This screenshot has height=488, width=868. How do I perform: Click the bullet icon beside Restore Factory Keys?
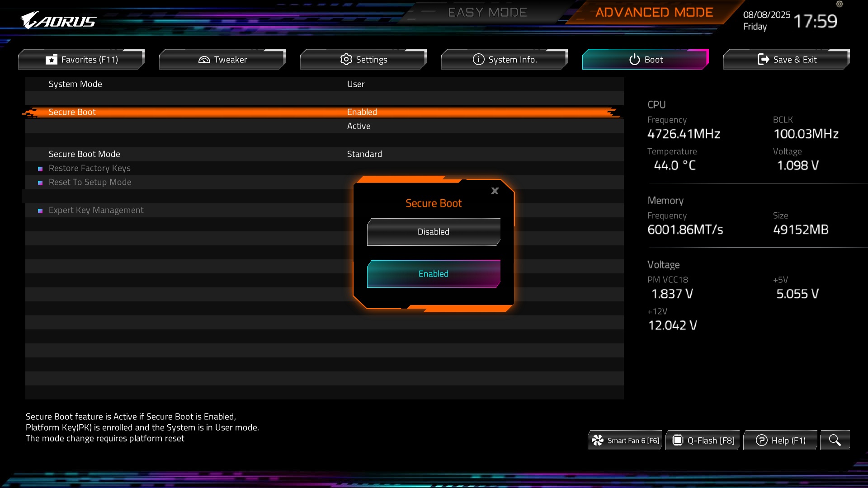(x=40, y=169)
